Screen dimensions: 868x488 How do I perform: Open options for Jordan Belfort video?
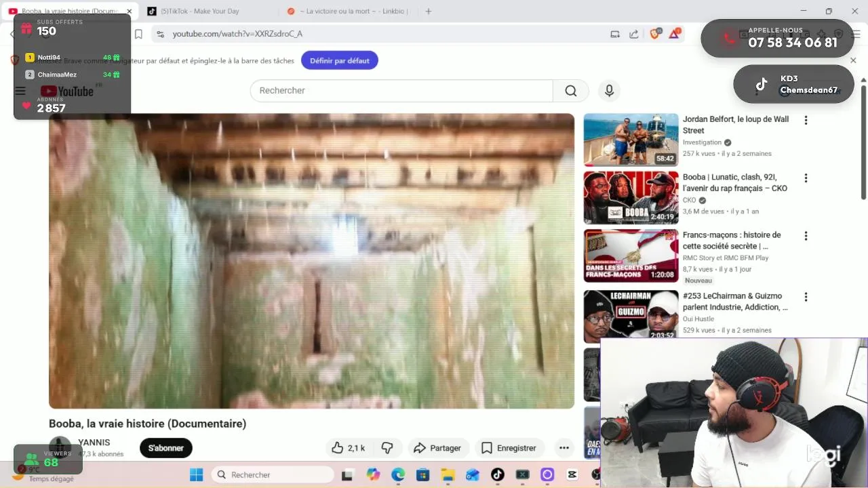point(806,120)
